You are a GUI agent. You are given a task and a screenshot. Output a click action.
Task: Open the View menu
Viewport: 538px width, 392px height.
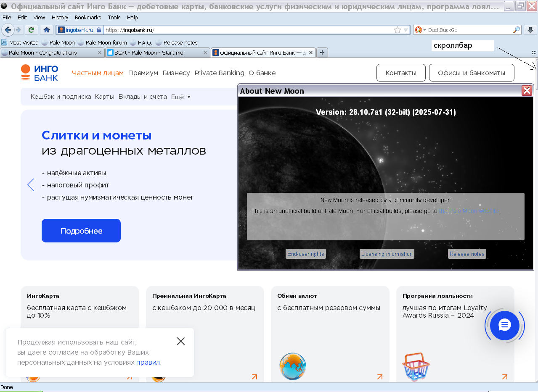39,18
